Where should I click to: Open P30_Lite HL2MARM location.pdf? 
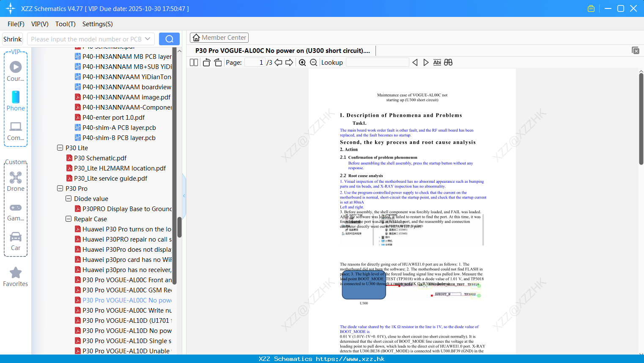[x=116, y=168]
